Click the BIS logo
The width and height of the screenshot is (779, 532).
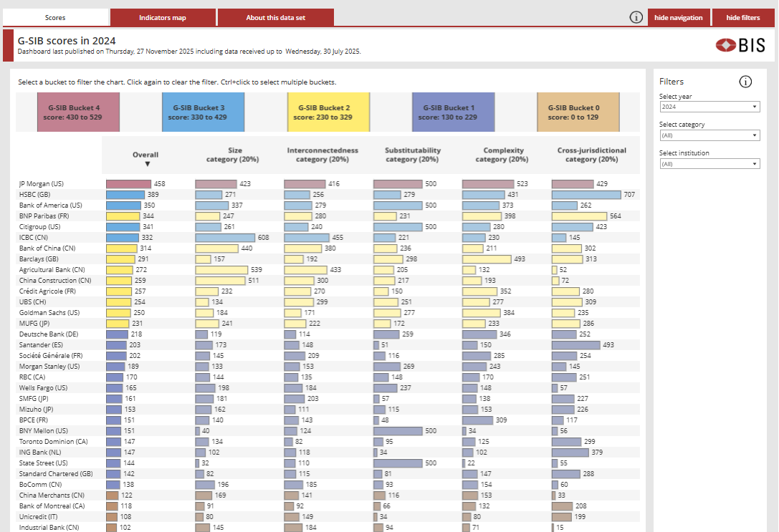[740, 45]
